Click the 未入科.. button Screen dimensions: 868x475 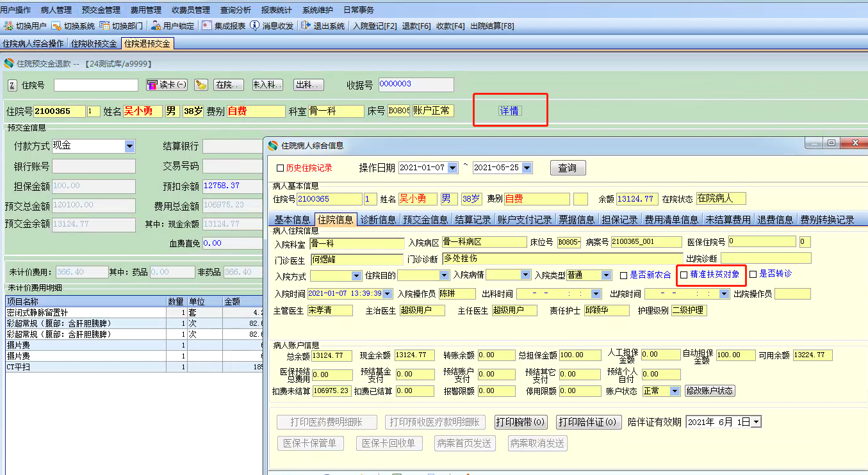pos(268,85)
